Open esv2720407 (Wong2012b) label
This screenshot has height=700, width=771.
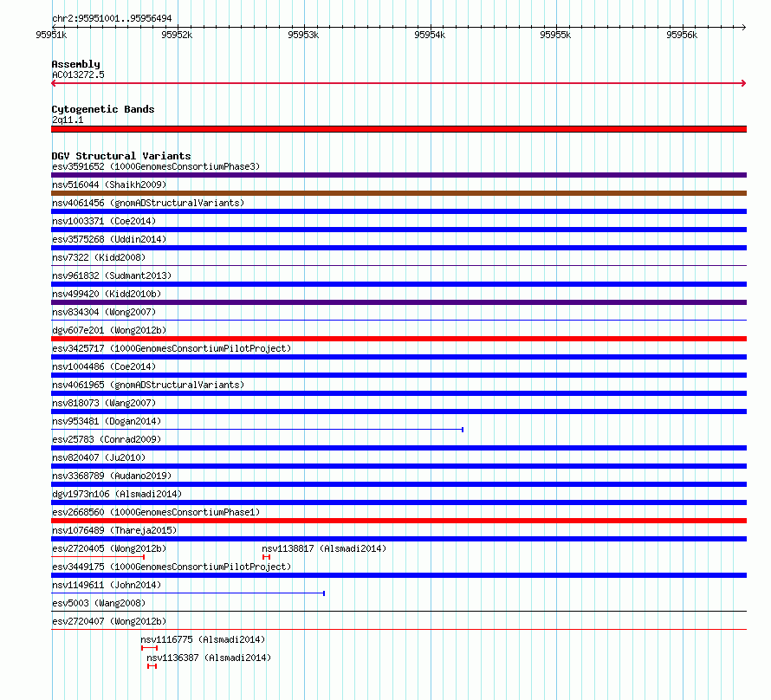click(109, 621)
